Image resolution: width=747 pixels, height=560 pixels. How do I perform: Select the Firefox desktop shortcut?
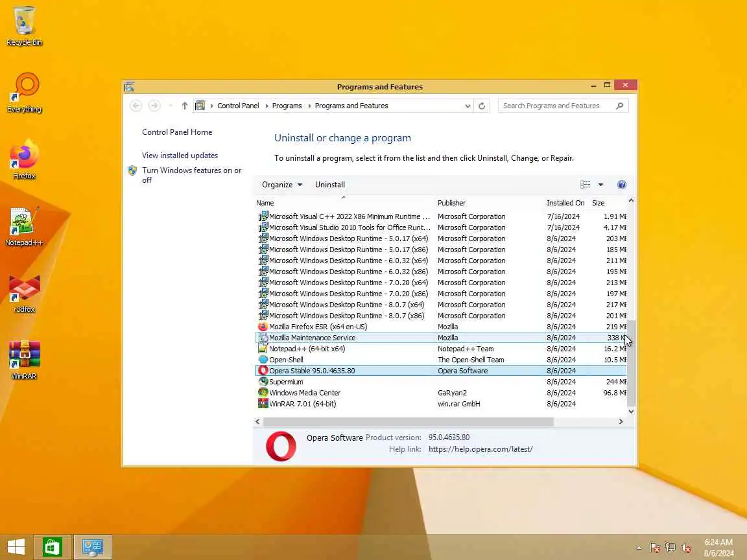point(24,159)
